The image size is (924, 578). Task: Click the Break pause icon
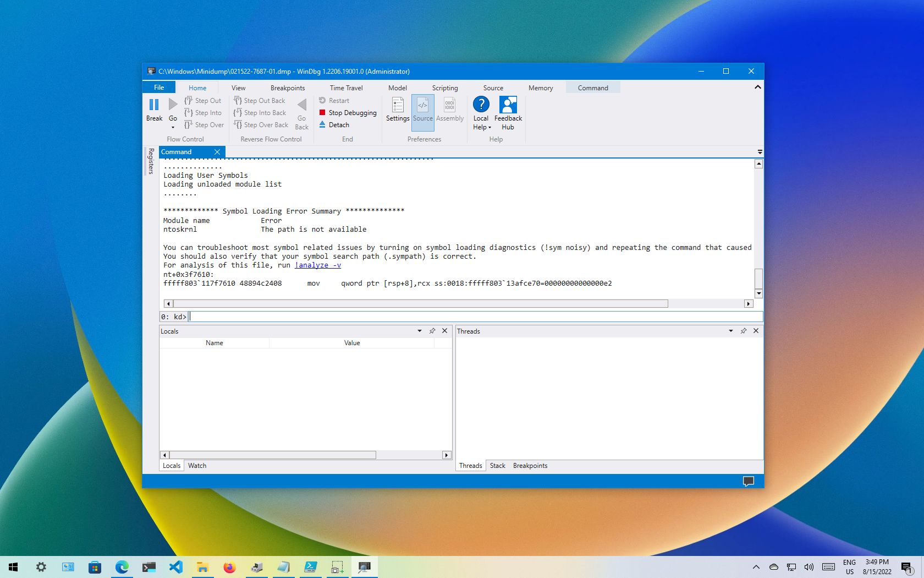pos(154,105)
